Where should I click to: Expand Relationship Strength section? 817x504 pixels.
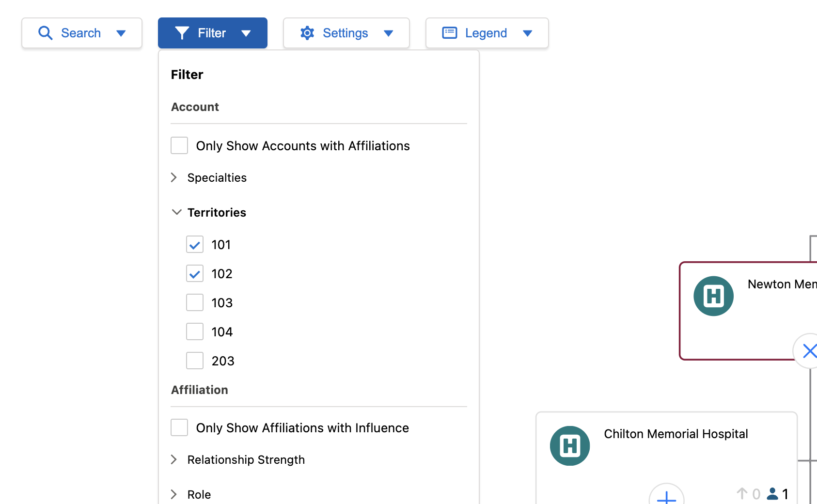[x=174, y=459]
